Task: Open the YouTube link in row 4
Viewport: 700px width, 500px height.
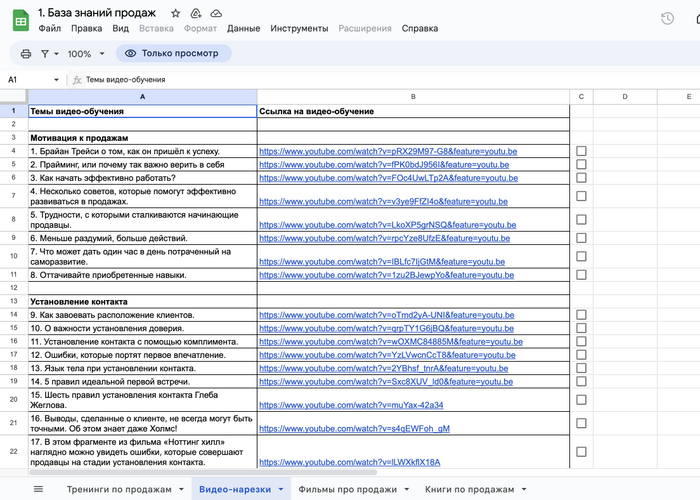Action: [x=388, y=151]
